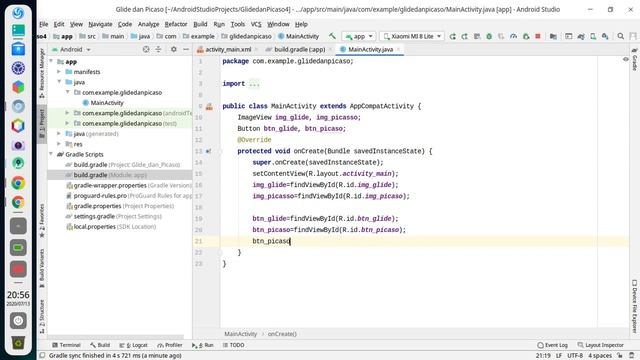Click the Profile app gauge icon
The image size is (640, 360).
point(513,36)
